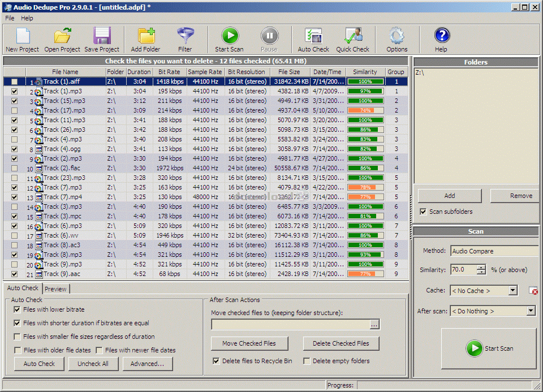Click the Quick Check toolbar icon
The image size is (543, 392).
coord(352,36)
